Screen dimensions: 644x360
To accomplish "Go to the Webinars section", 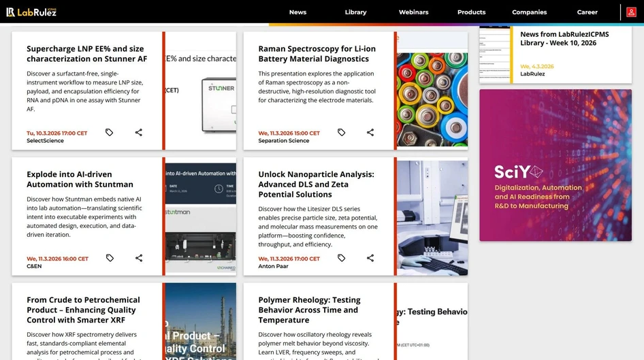I will click(x=414, y=12).
